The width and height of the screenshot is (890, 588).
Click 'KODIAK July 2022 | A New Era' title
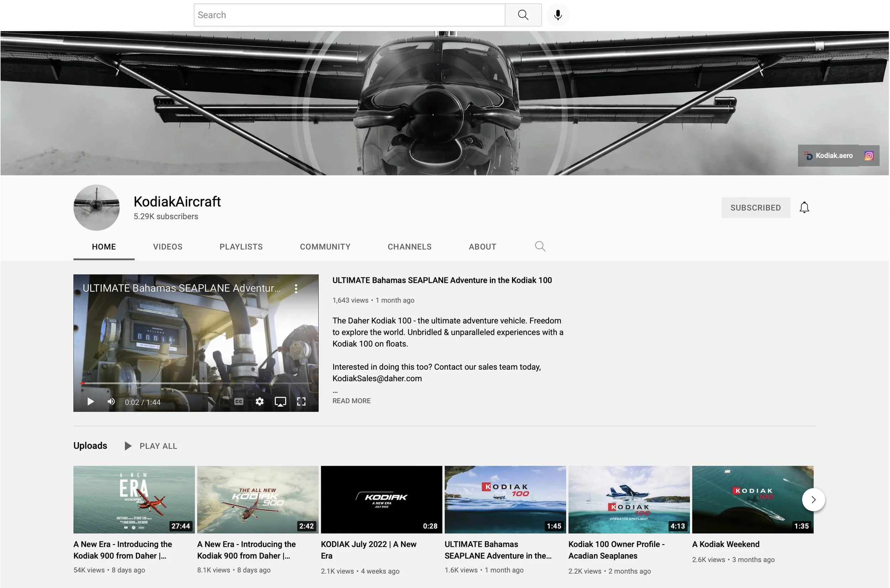369,550
